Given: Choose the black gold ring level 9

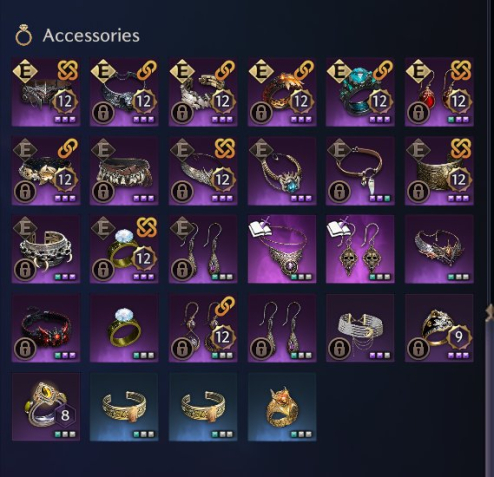Looking at the screenshot, I should [x=439, y=328].
